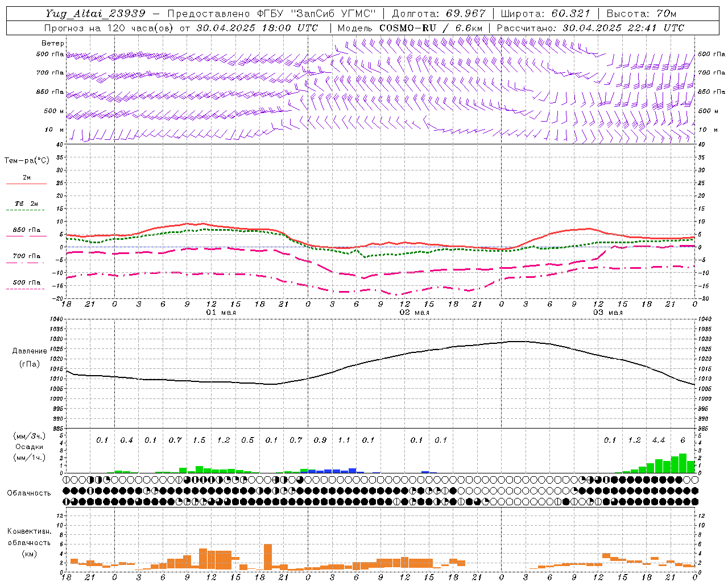Click the 500 гПа temperature legend entry
The height and width of the screenshot is (582, 728).
click(x=27, y=282)
